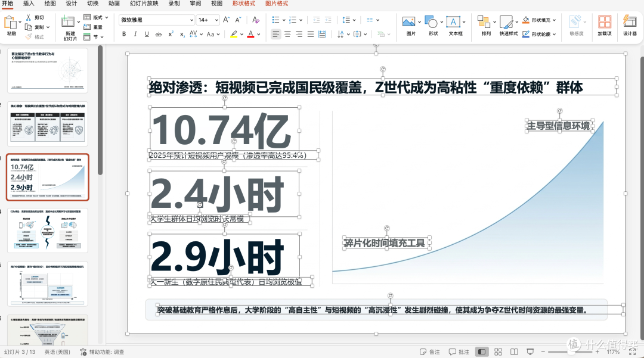Open the Design (设计) tab
Viewport: 644px width, 358px height.
coord(72,4)
